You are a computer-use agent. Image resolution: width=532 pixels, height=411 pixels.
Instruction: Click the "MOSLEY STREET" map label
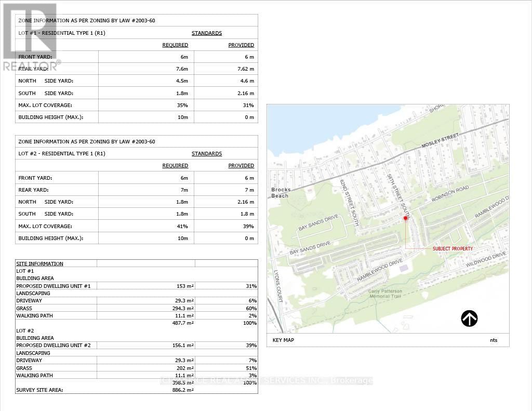pos(440,140)
